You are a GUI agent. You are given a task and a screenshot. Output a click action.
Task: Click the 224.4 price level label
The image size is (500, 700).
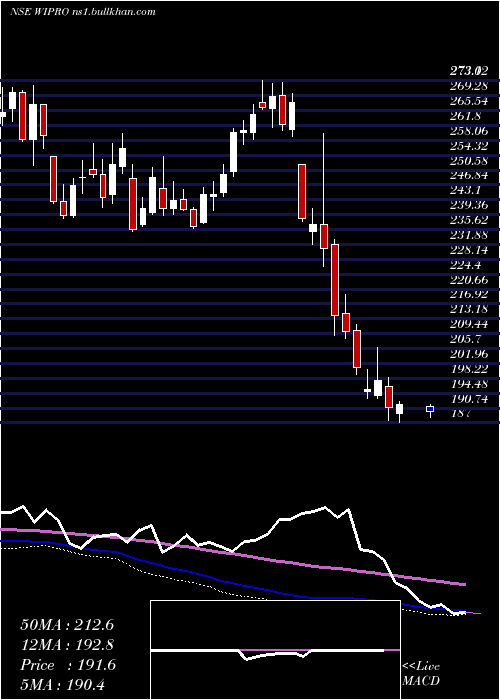pos(466,265)
